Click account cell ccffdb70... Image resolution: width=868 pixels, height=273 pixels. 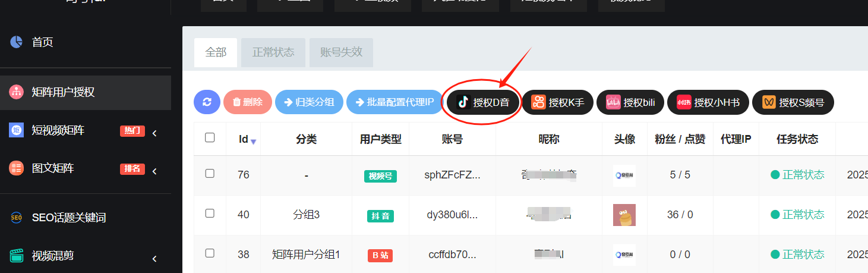pos(452,255)
